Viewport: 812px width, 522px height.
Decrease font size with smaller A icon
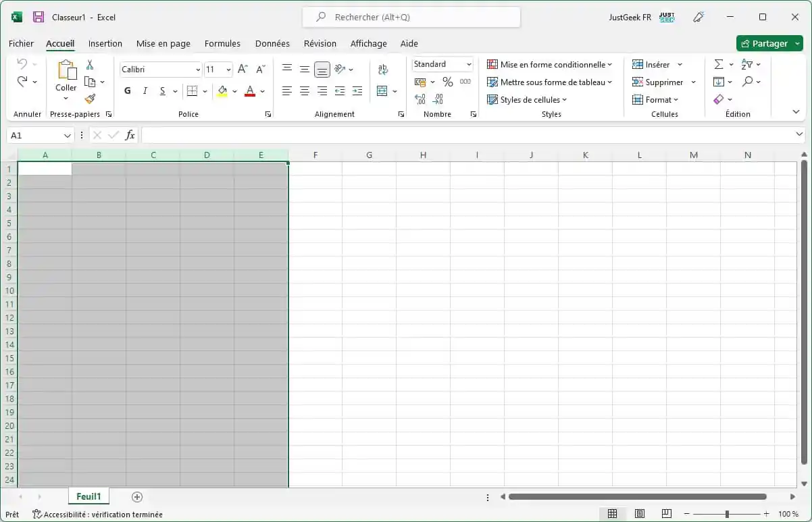[x=261, y=69]
